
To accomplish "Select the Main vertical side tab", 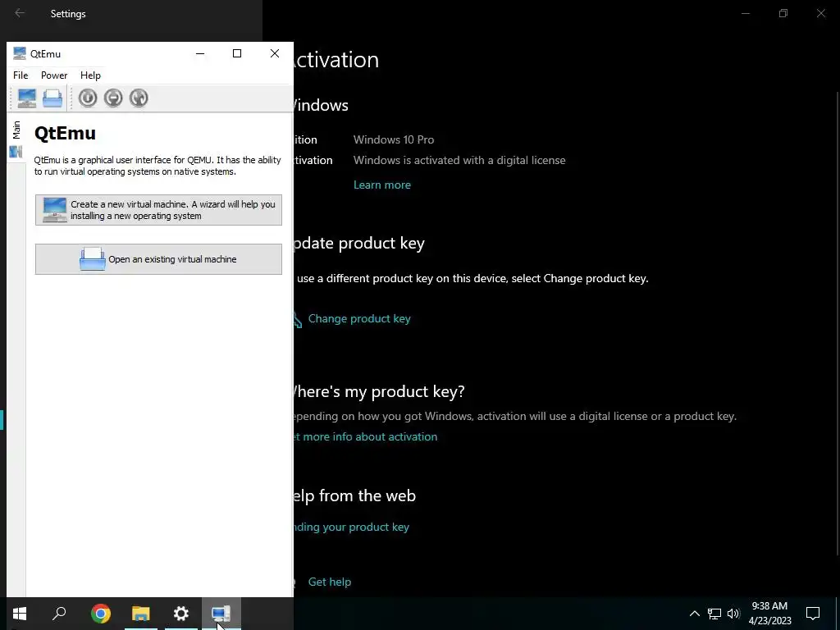I will (16, 139).
